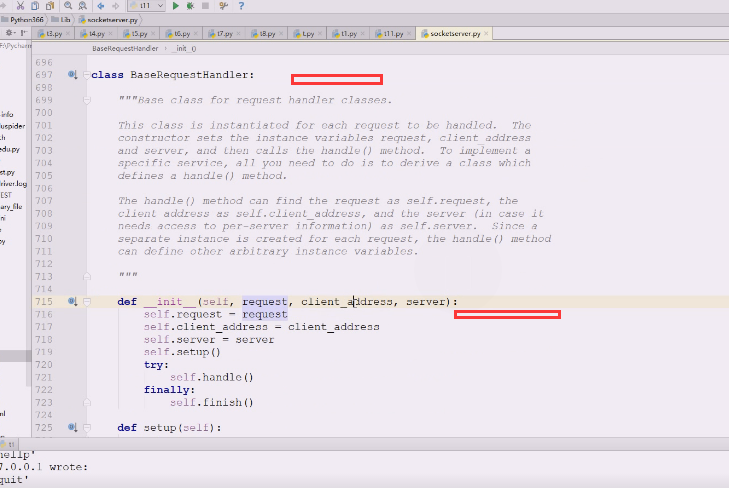The image size is (729, 488).
Task: Click the Cut scissors icon
Action: (20, 6)
